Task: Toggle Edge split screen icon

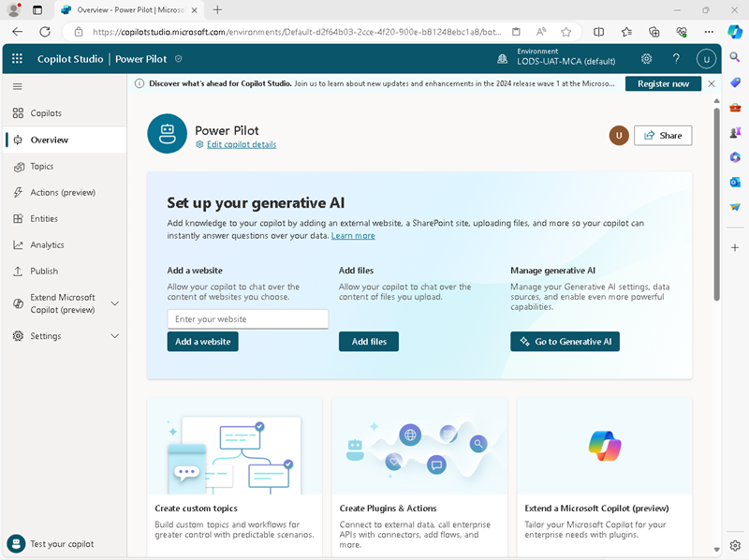Action: [598, 32]
